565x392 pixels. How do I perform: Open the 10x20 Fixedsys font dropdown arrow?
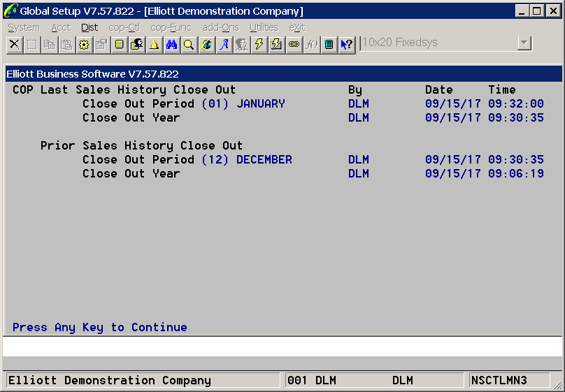[524, 43]
